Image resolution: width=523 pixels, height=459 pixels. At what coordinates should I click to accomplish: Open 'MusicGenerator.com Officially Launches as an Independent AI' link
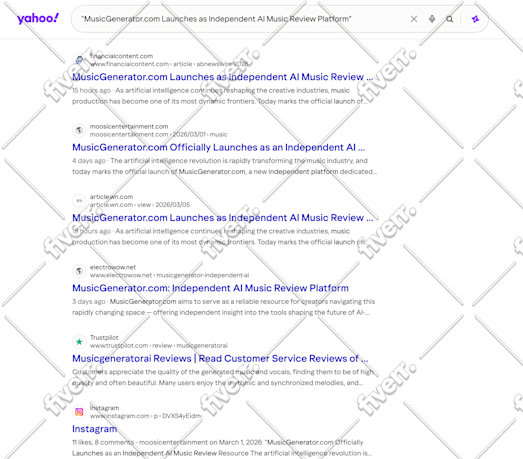(x=218, y=147)
